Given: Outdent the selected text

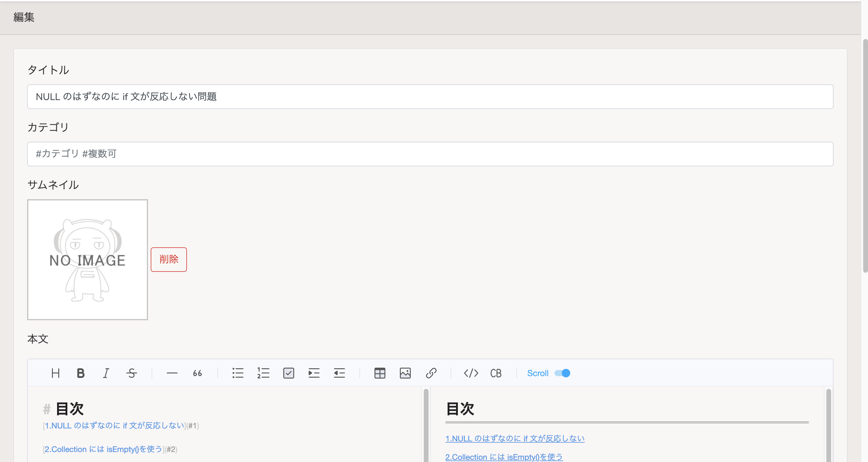Looking at the screenshot, I should (339, 373).
